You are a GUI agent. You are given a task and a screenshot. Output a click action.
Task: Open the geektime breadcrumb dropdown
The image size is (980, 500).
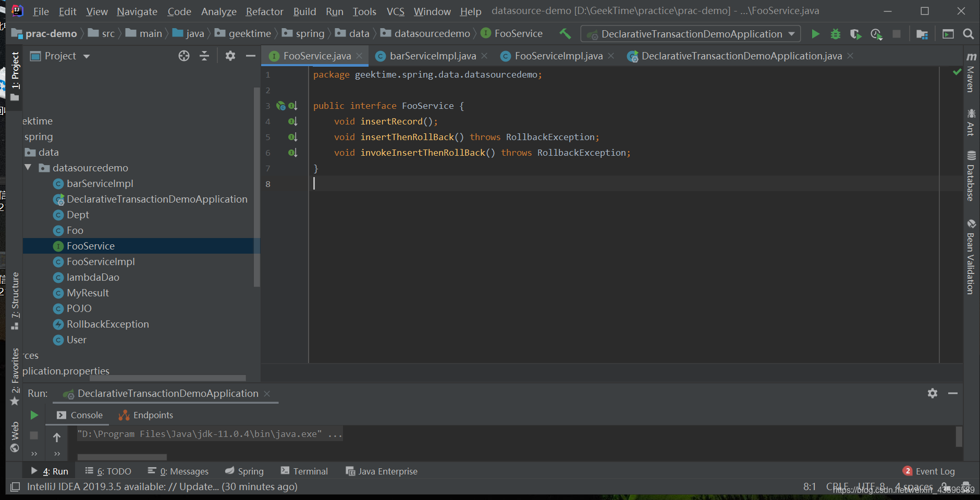pyautogui.click(x=249, y=33)
